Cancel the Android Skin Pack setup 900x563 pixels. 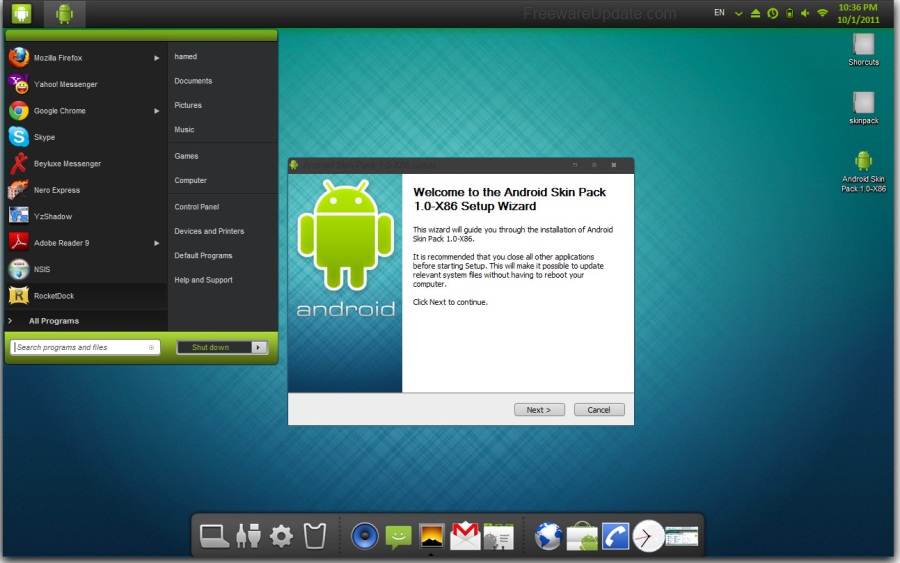coord(599,410)
